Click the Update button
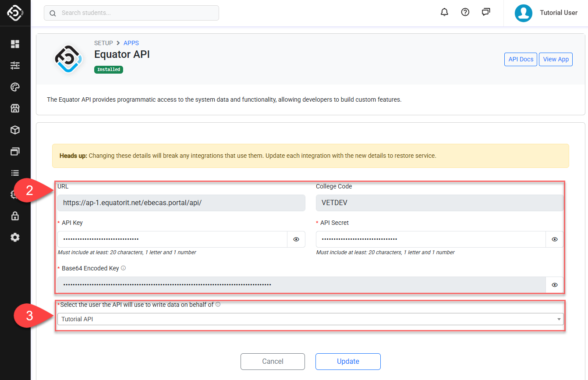 pos(348,361)
